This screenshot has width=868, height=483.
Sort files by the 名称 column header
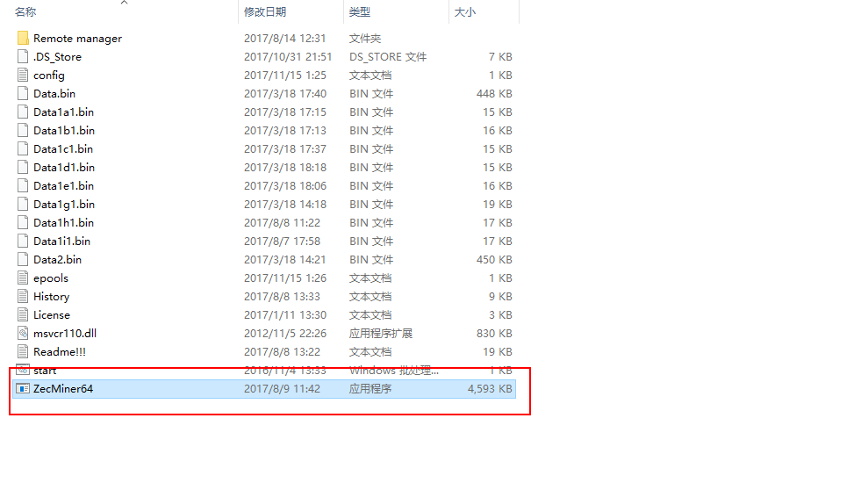coord(26,12)
